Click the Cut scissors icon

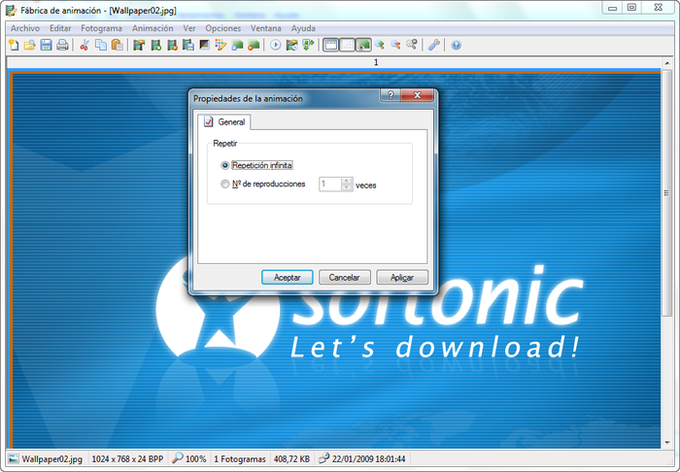pyautogui.click(x=85, y=45)
